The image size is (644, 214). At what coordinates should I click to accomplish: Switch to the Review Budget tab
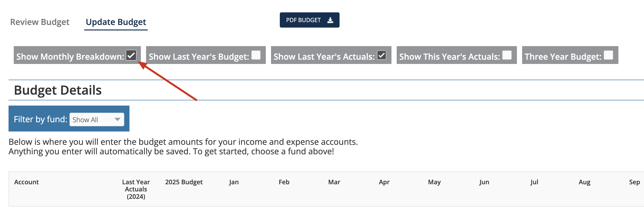[40, 22]
